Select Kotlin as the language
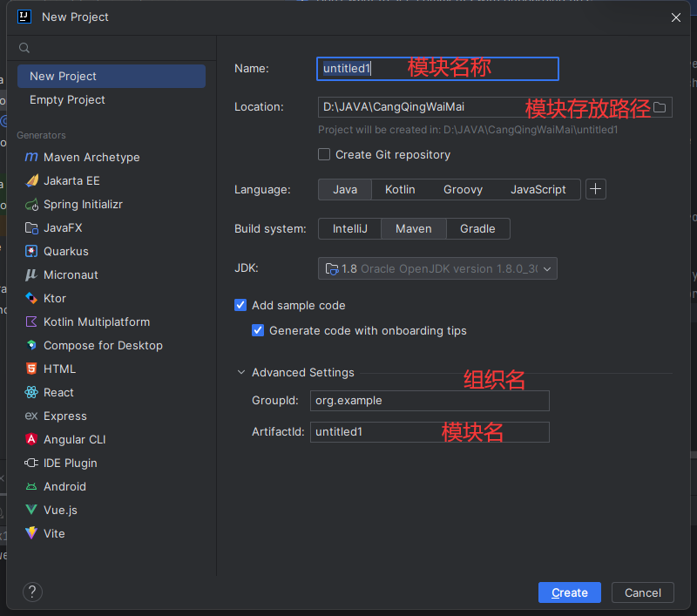Viewport: 697px width, 616px height. (400, 189)
